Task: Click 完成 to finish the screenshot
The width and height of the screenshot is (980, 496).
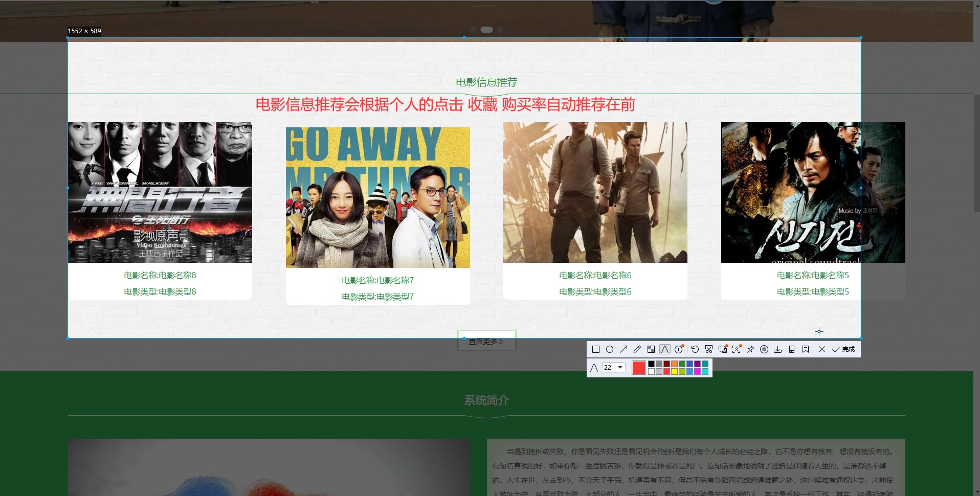Action: tap(844, 349)
